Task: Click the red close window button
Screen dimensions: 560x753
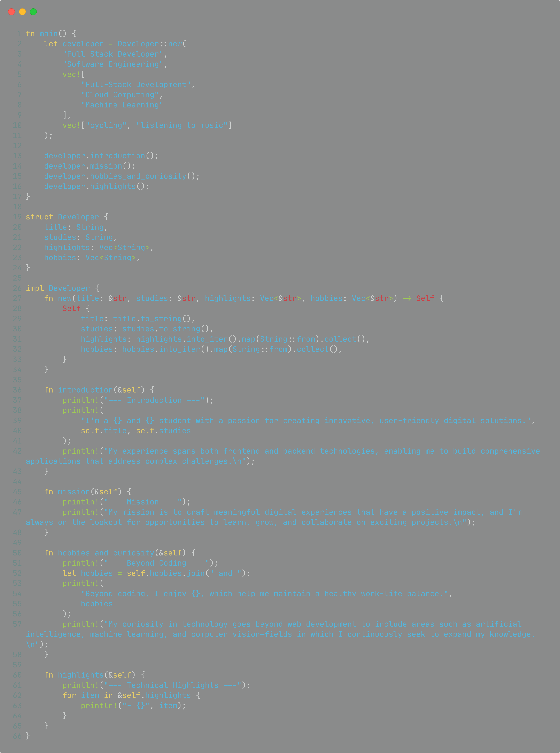Action: 11,12
